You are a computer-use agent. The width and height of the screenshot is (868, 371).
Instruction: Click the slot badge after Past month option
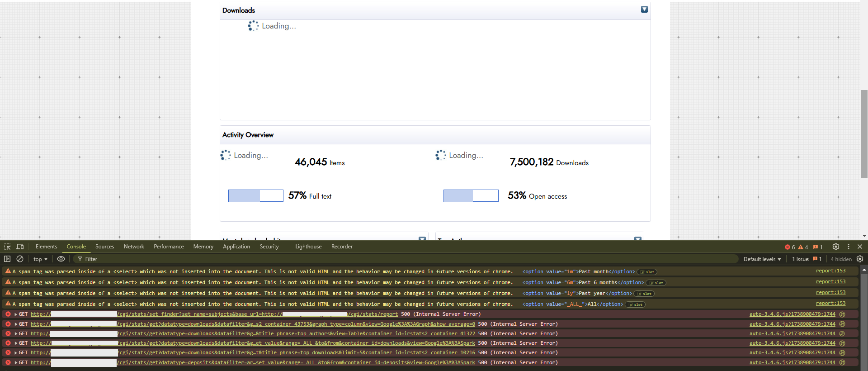coord(647,272)
